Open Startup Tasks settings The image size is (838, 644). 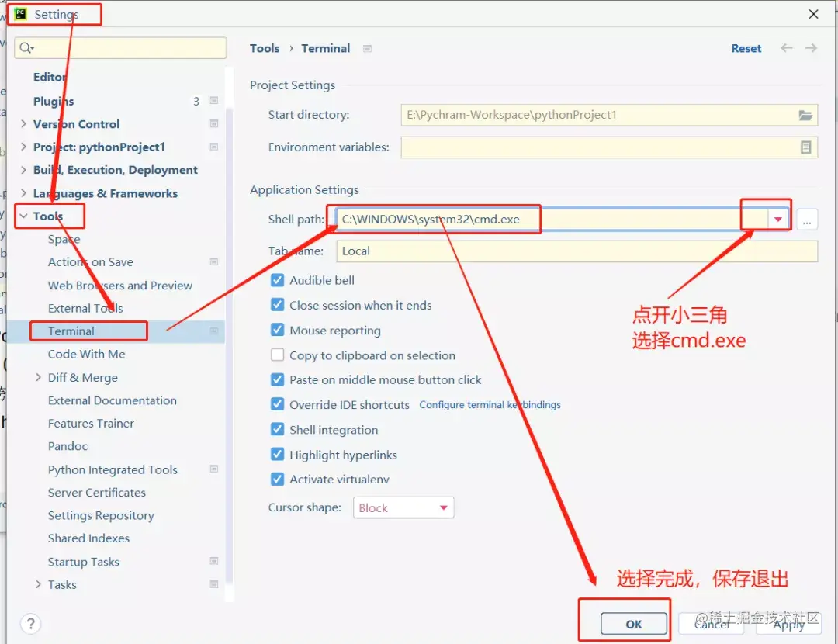(x=83, y=562)
